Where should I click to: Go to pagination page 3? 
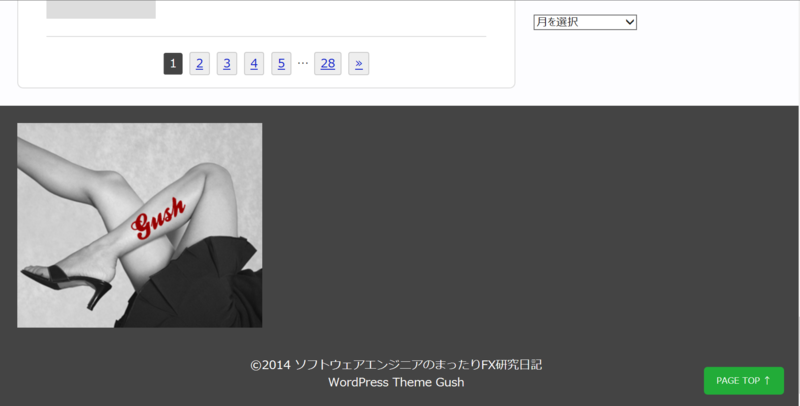pos(227,64)
